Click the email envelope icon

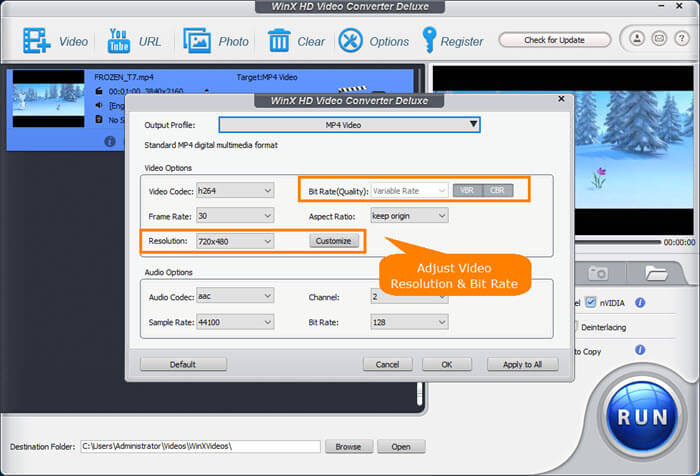click(658, 40)
